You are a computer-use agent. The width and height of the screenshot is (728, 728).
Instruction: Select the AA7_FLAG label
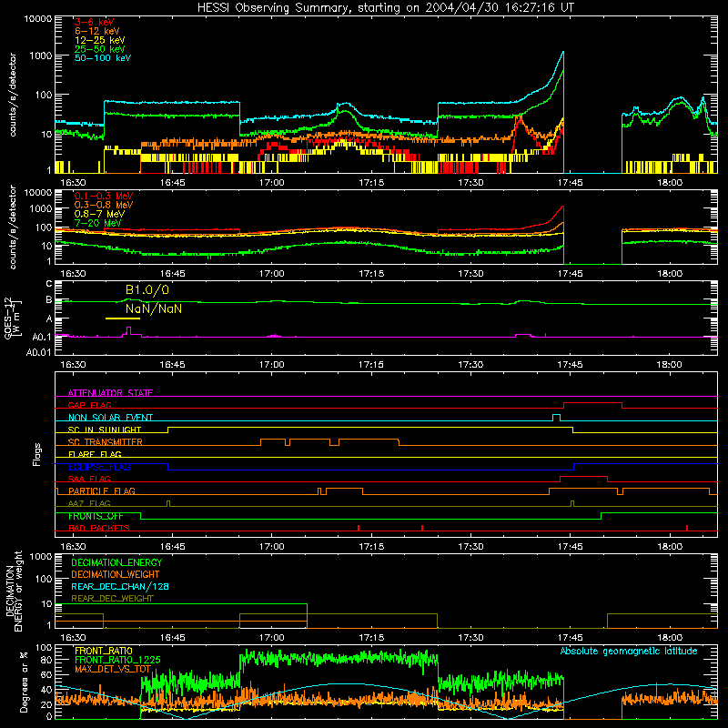pyautogui.click(x=89, y=503)
